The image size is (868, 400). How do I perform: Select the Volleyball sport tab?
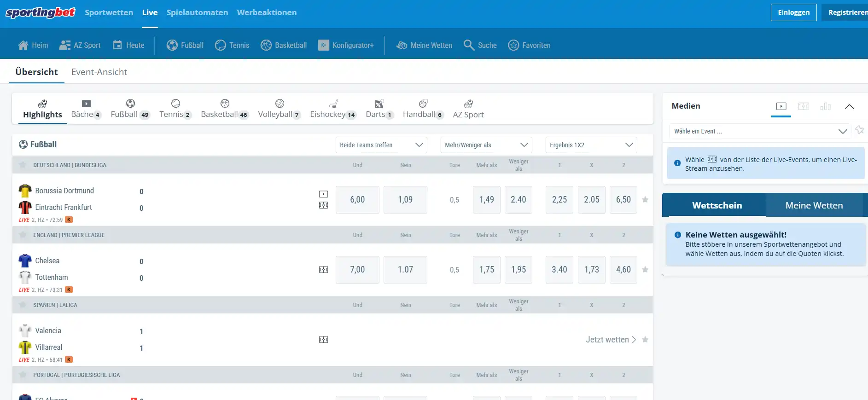(x=280, y=109)
